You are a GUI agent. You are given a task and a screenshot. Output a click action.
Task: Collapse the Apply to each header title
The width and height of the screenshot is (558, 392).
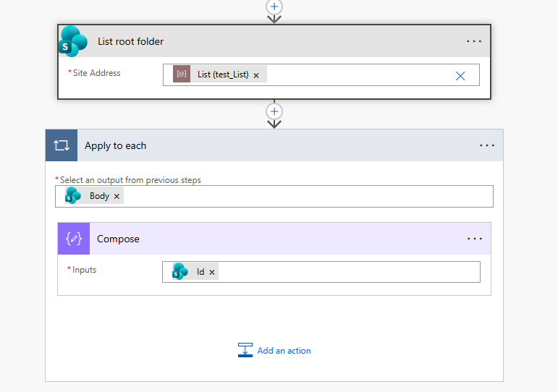tap(116, 145)
